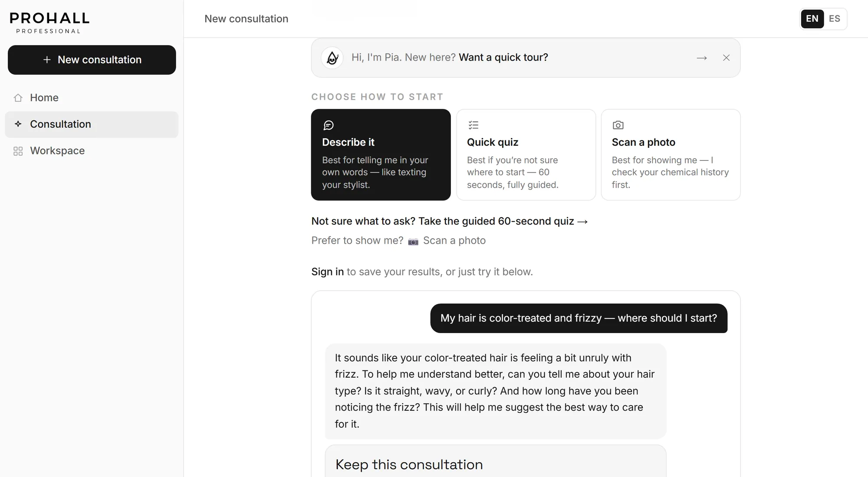Select the Describe it start option
This screenshot has width=868, height=477.
(x=381, y=155)
